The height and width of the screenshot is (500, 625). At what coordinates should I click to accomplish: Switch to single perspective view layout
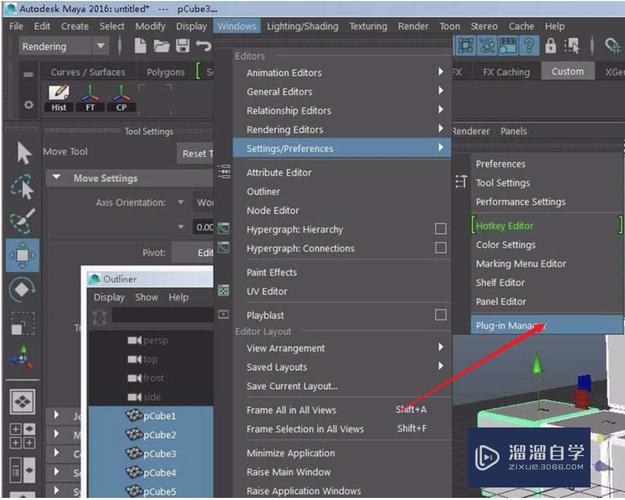(x=22, y=402)
